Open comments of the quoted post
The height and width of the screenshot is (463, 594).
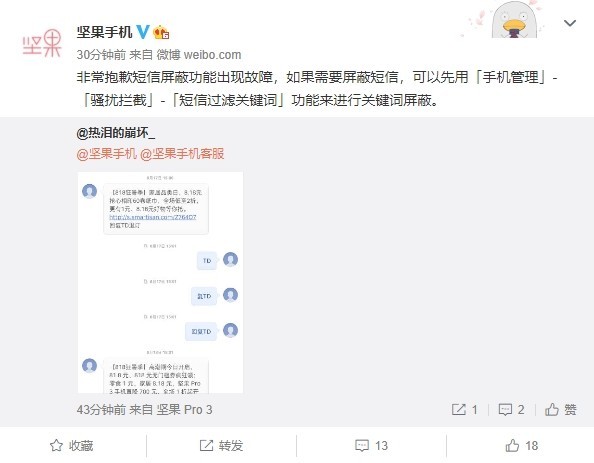coord(512,410)
